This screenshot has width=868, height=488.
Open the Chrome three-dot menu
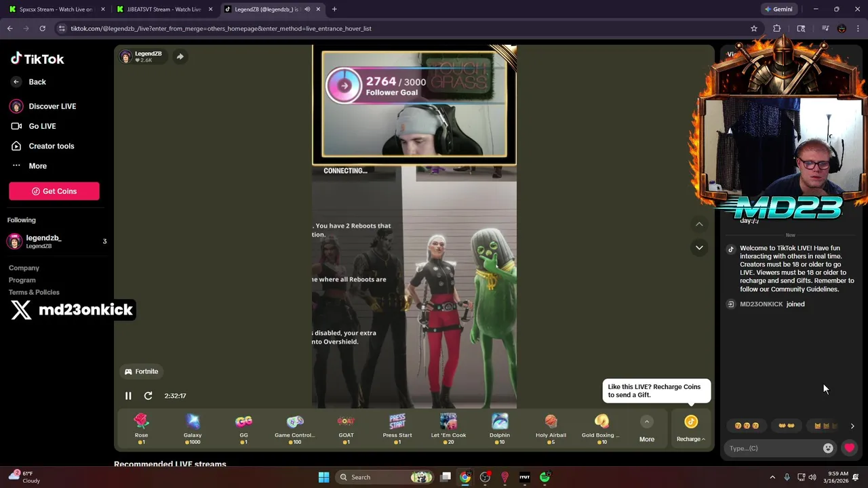(859, 28)
